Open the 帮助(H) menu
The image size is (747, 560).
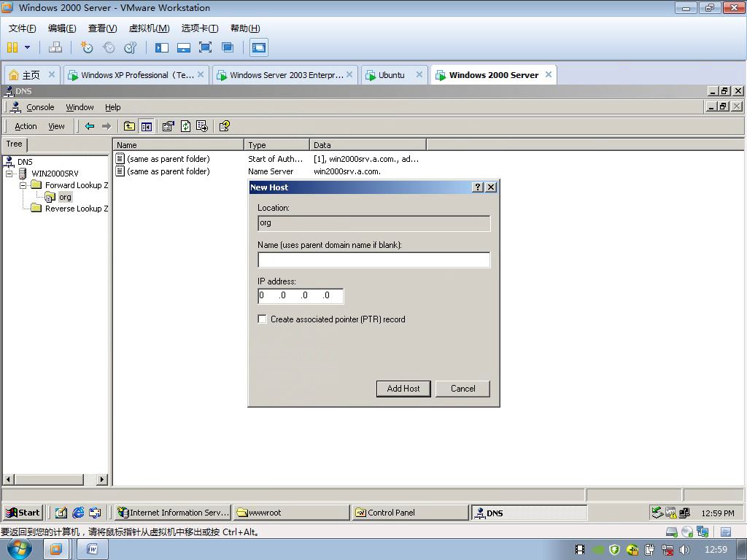245,28
